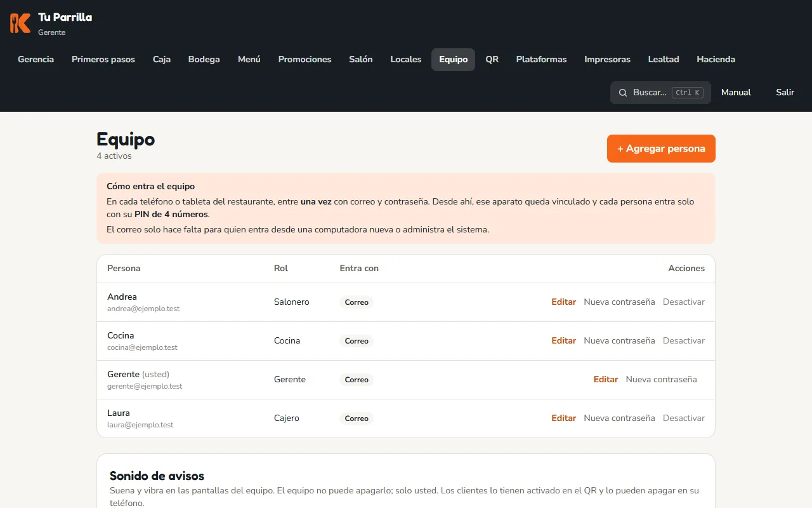Viewport: 812px width, 508px height.
Task: Click the Agregar persona button
Action: pos(661,149)
